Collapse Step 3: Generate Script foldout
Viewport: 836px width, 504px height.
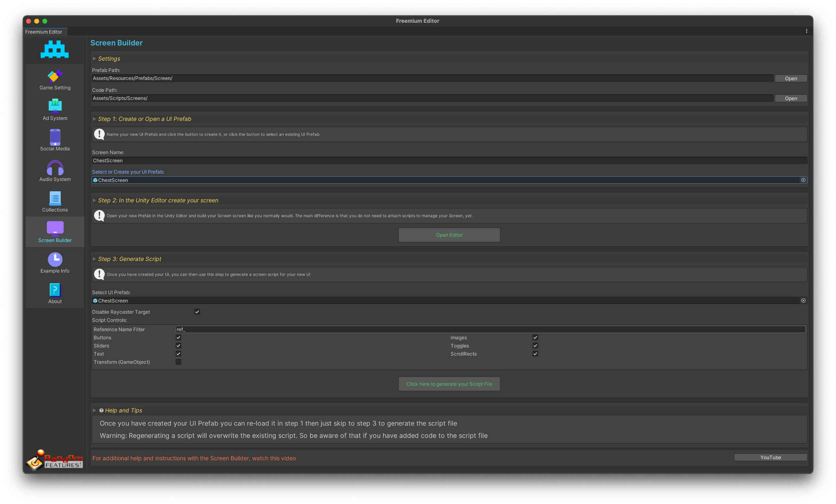tap(94, 259)
